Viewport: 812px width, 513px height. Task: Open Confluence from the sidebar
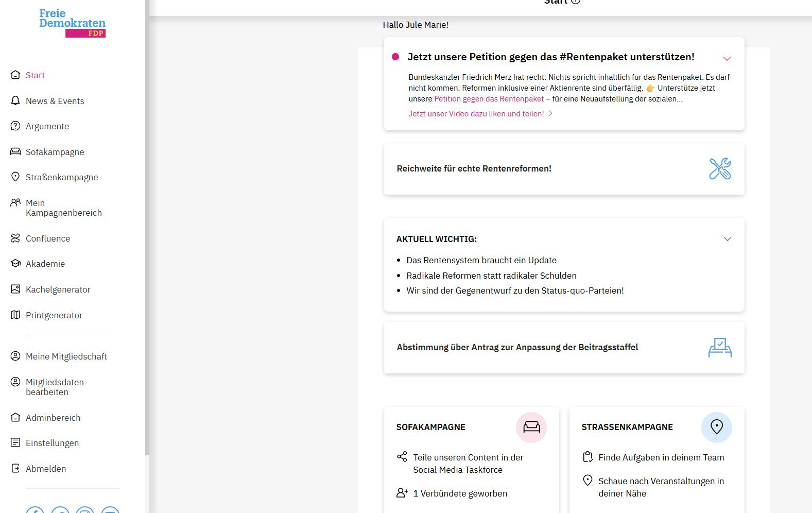coord(47,238)
